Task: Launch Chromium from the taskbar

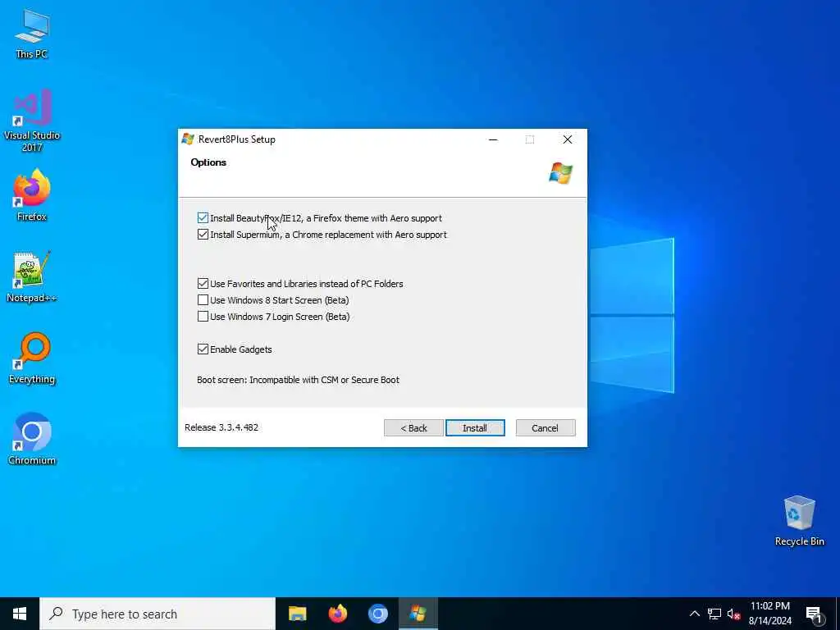Action: 377,614
